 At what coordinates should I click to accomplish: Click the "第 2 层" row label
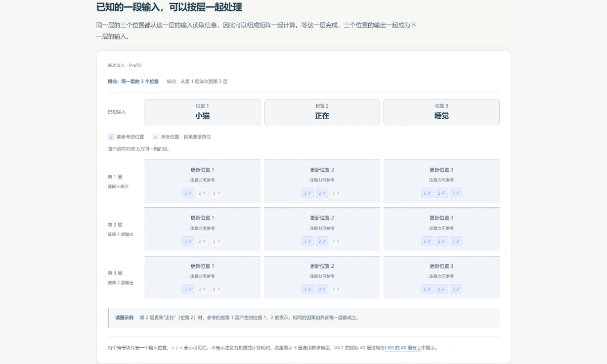[x=115, y=225]
